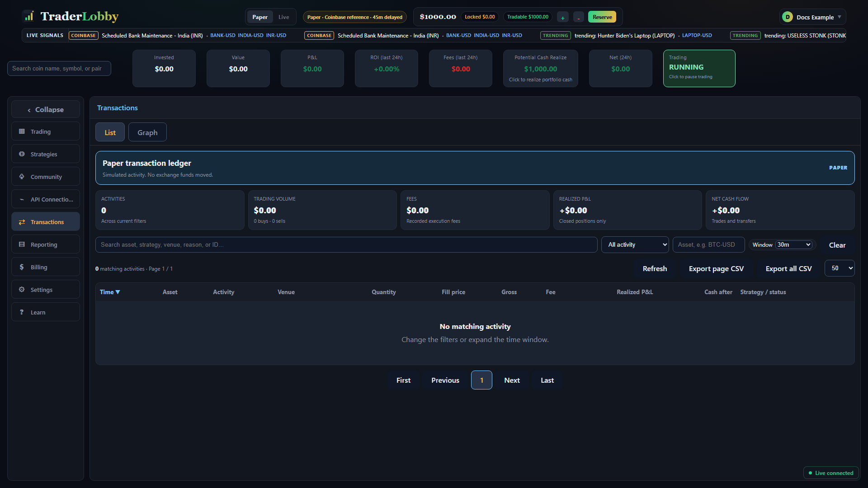Click the Docs Example user avatar
868x488 pixels.
[788, 17]
